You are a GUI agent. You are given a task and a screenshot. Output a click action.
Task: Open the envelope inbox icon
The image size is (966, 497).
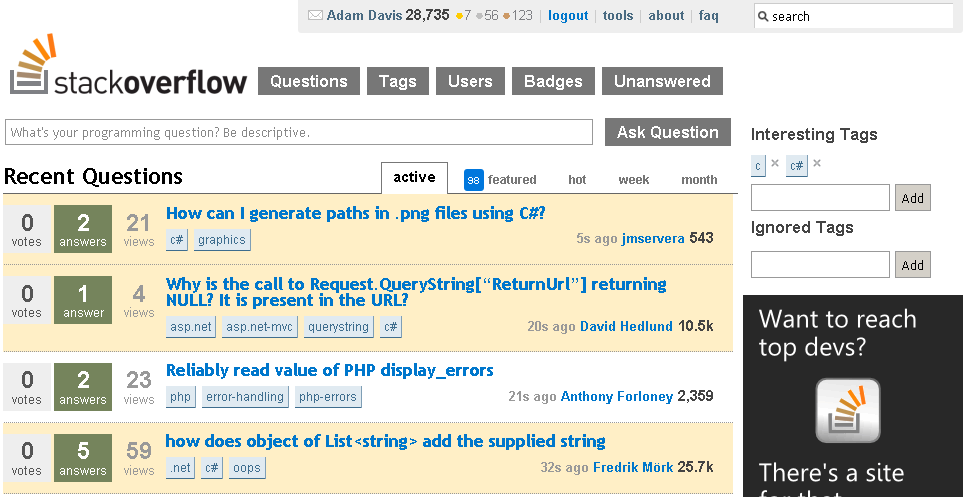tap(315, 15)
